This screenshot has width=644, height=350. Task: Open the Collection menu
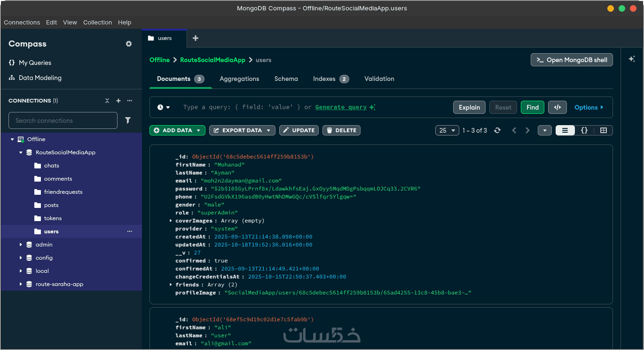98,22
